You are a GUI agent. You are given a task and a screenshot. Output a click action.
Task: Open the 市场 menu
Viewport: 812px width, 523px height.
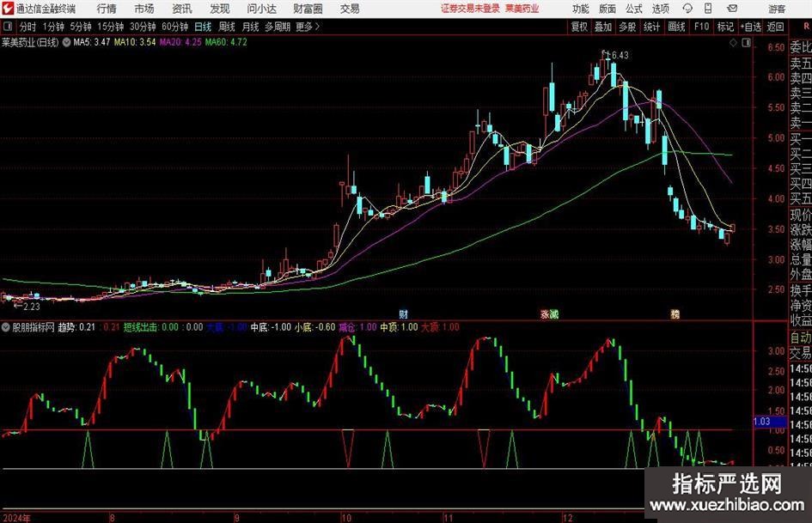pos(144,9)
